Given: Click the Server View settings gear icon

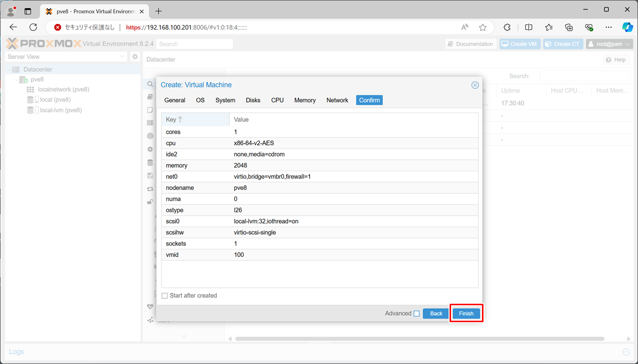Looking at the screenshot, I should (135, 57).
